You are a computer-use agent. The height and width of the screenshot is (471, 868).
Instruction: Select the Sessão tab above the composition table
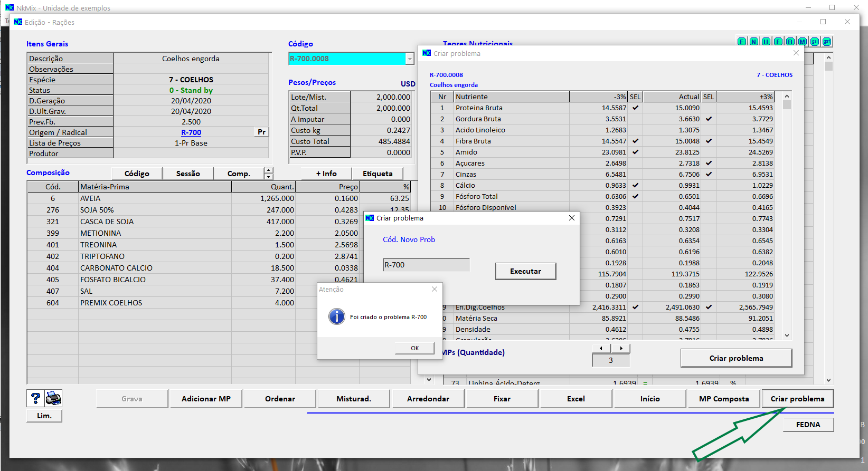(188, 174)
